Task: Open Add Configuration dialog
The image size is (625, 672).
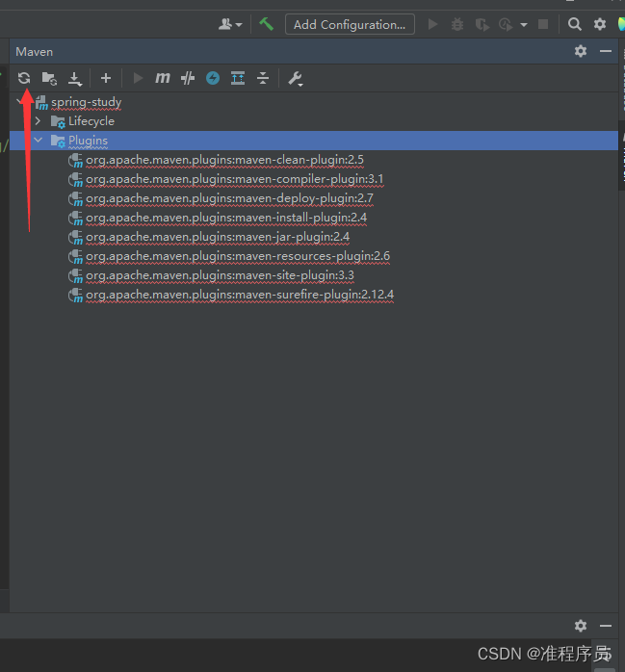Action: coord(350,24)
